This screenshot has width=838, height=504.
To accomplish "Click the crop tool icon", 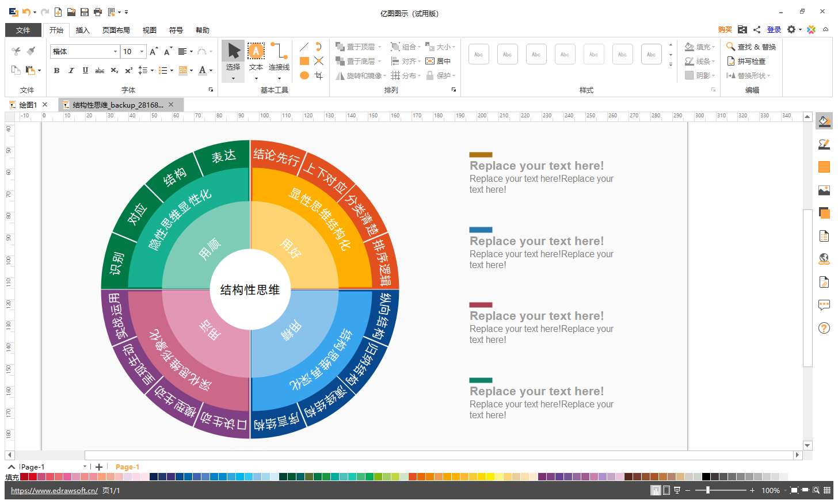I will 319,75.
